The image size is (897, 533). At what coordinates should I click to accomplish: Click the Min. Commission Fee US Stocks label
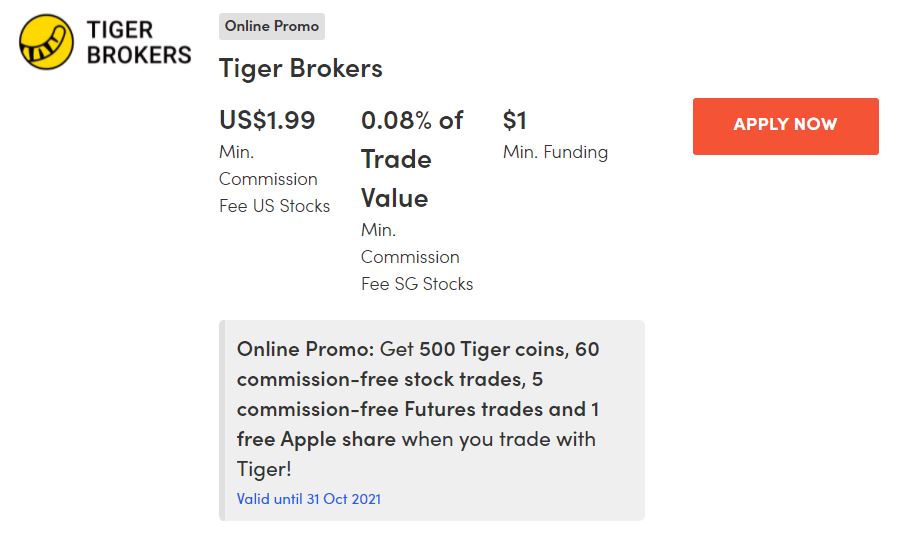coord(273,179)
